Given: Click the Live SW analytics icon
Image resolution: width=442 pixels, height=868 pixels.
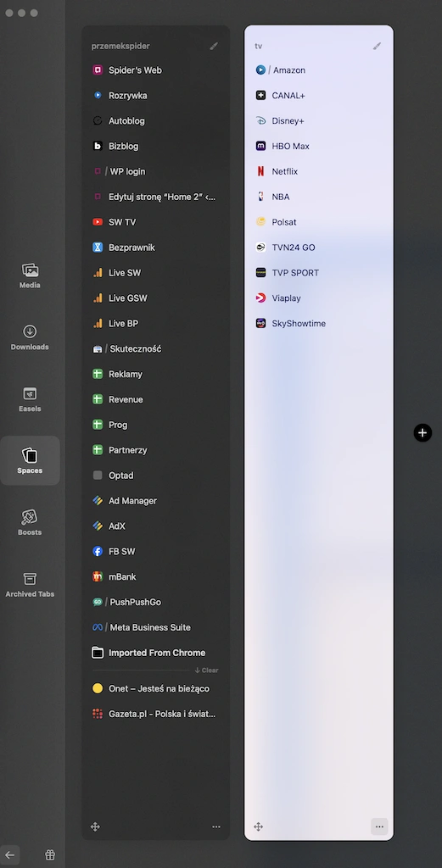Looking at the screenshot, I should [98, 273].
